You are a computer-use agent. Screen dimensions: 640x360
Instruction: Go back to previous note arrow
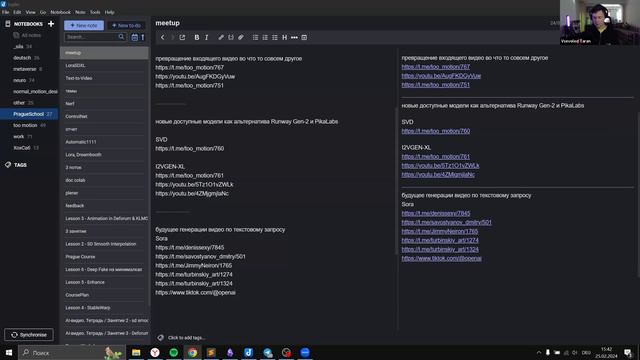[x=162, y=37]
